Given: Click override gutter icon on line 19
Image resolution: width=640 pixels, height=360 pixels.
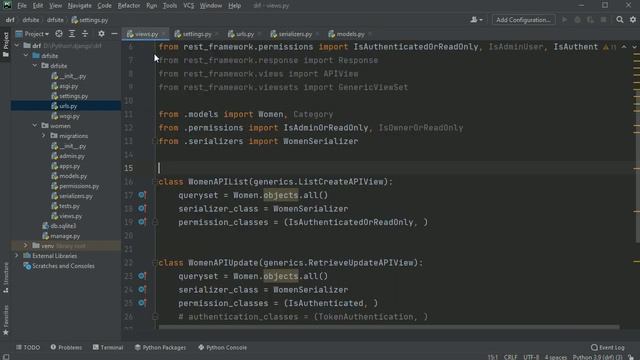Looking at the screenshot, I should tap(142, 222).
